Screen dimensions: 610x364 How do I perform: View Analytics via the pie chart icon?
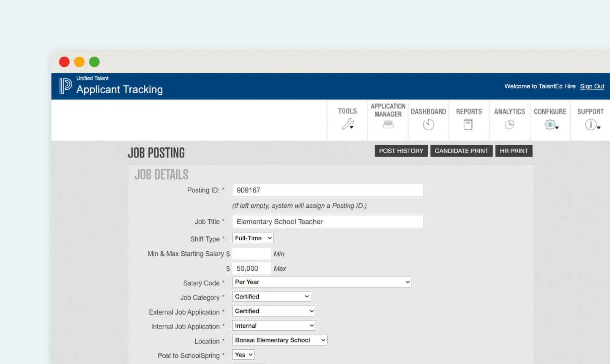click(509, 125)
